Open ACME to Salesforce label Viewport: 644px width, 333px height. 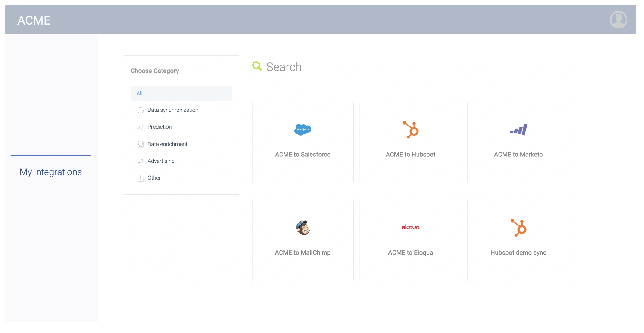coord(303,155)
